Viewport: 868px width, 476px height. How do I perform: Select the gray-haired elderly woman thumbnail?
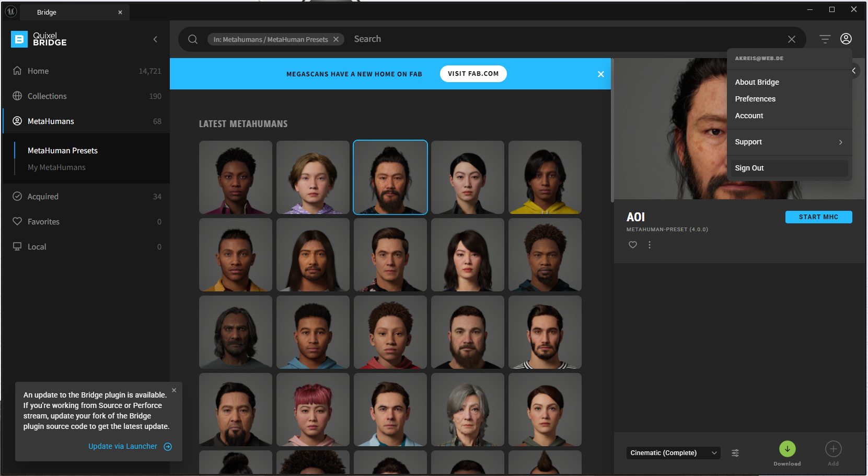[467, 410]
